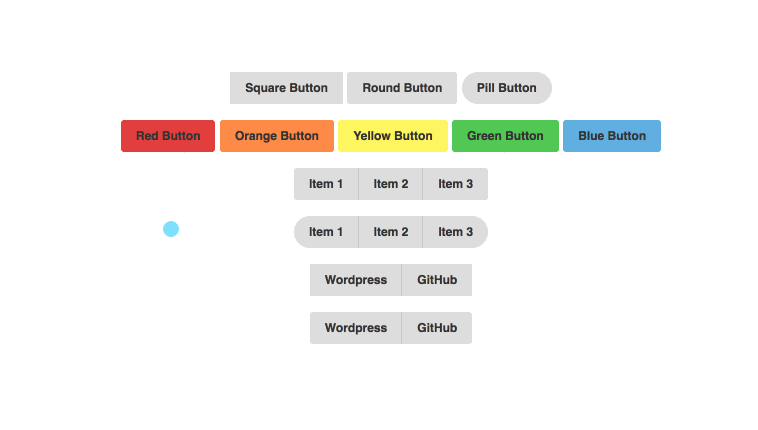Viewport: 758px width, 430px height.
Task: Choose Item 3 in pill-shaped group
Action: [x=455, y=232]
